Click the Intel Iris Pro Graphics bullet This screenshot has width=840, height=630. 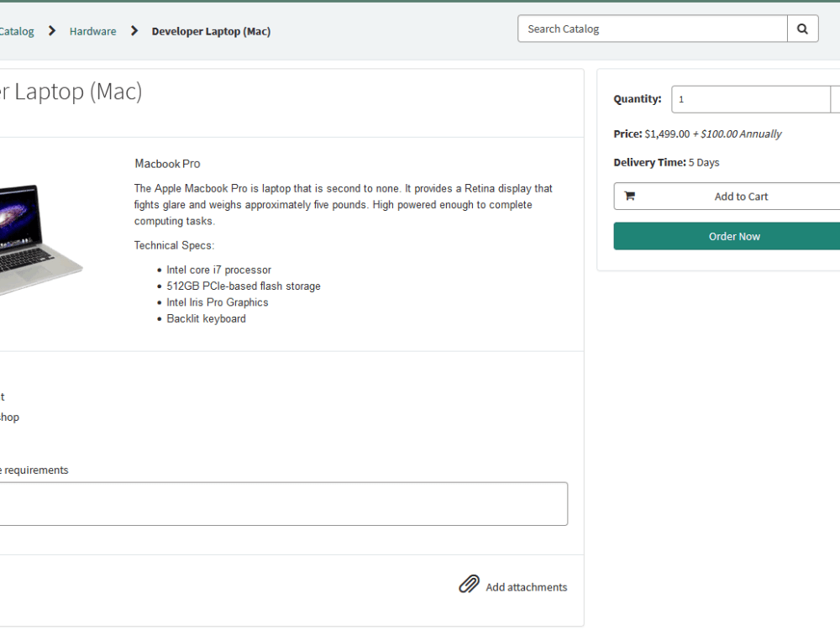click(x=217, y=302)
